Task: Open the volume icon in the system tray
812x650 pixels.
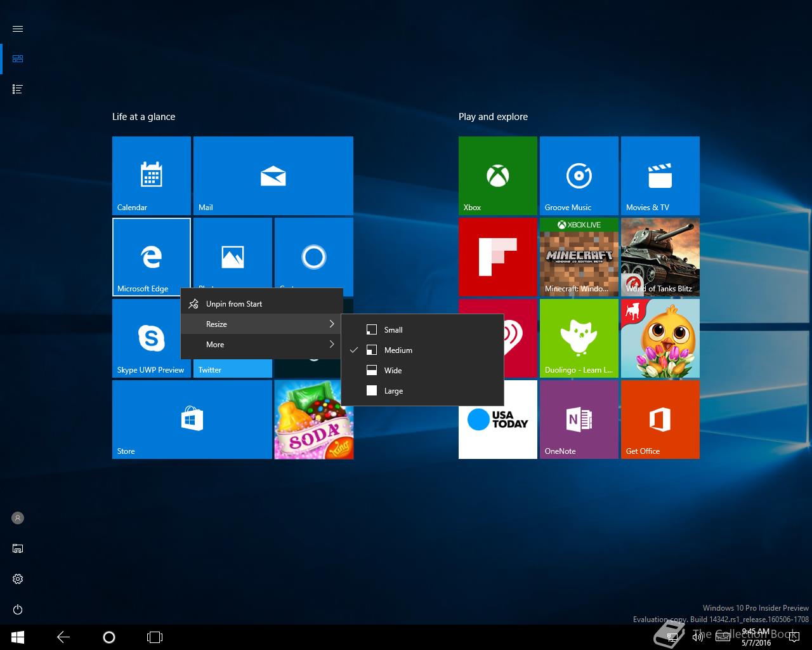Action: click(x=697, y=637)
